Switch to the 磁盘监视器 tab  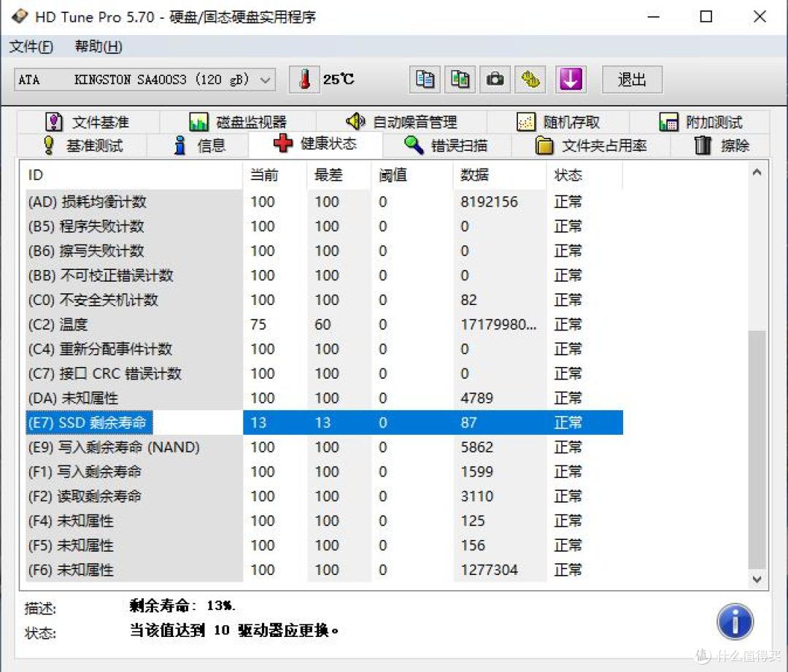237,122
